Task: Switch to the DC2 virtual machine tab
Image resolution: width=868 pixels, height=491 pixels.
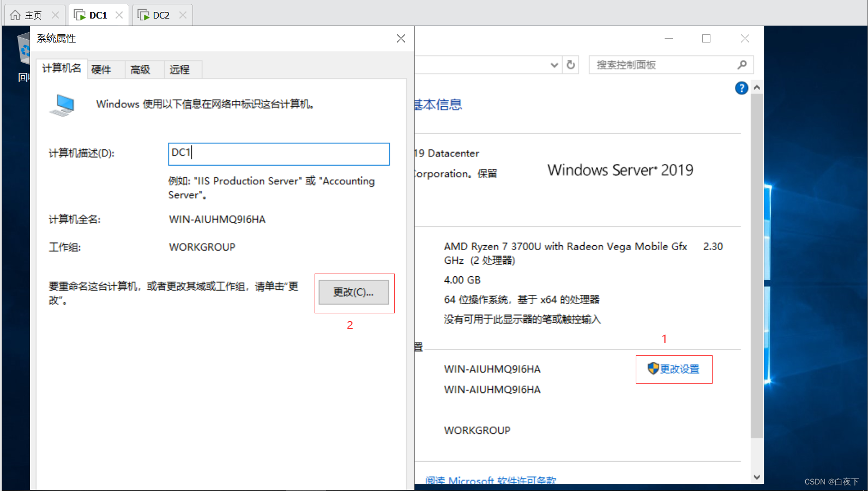Action: 161,15
